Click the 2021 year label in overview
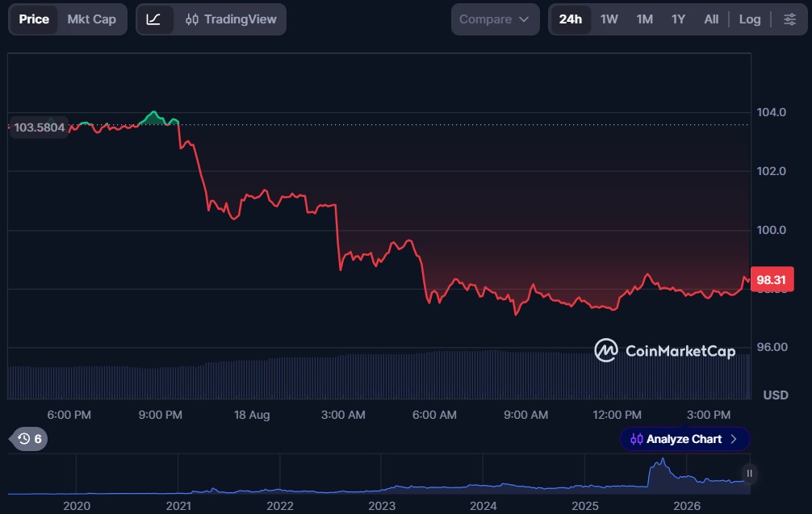The image size is (812, 514). 178,506
